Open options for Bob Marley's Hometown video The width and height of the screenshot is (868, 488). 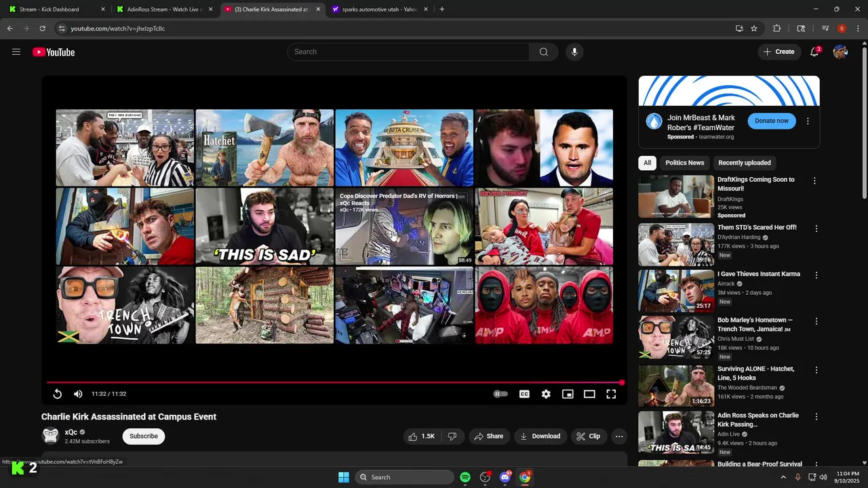(816, 321)
